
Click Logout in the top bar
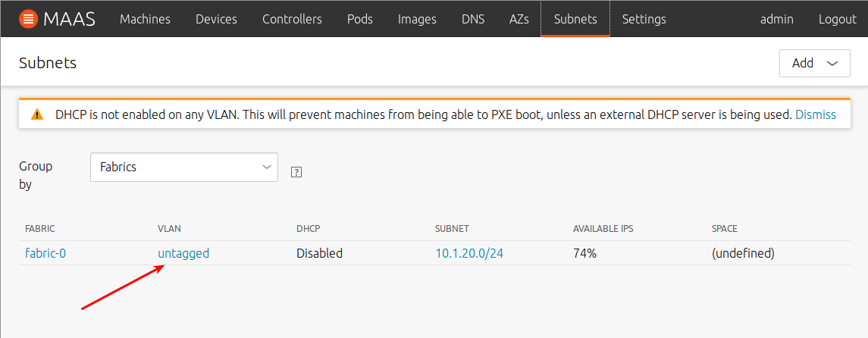coord(837,19)
